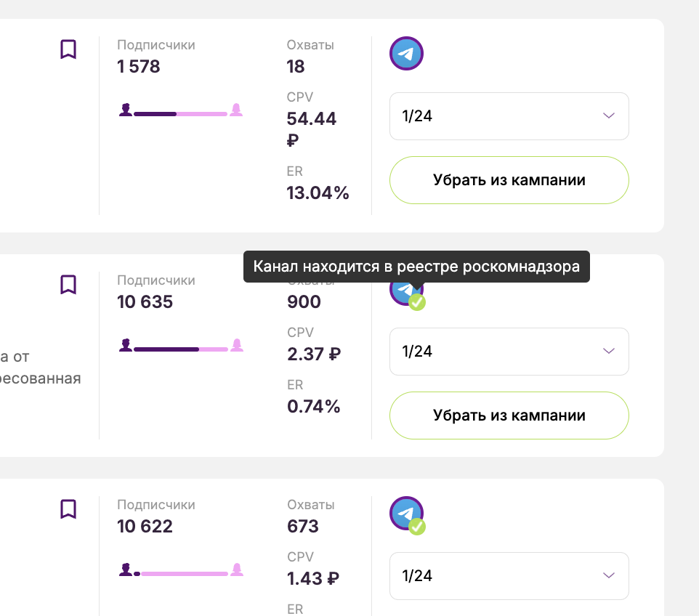Click the green checkmark badge on the third channel
This screenshot has width=699, height=616.
[x=417, y=527]
